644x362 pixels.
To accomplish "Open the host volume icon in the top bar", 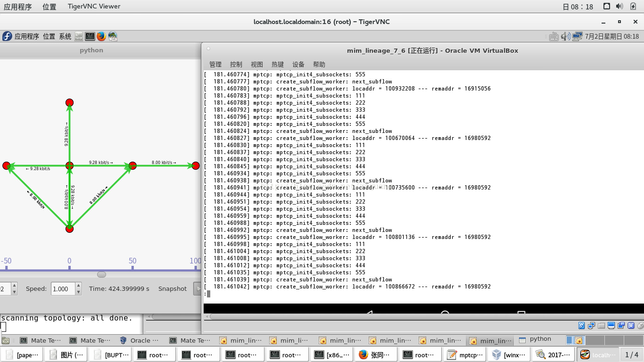I will (619, 6).
